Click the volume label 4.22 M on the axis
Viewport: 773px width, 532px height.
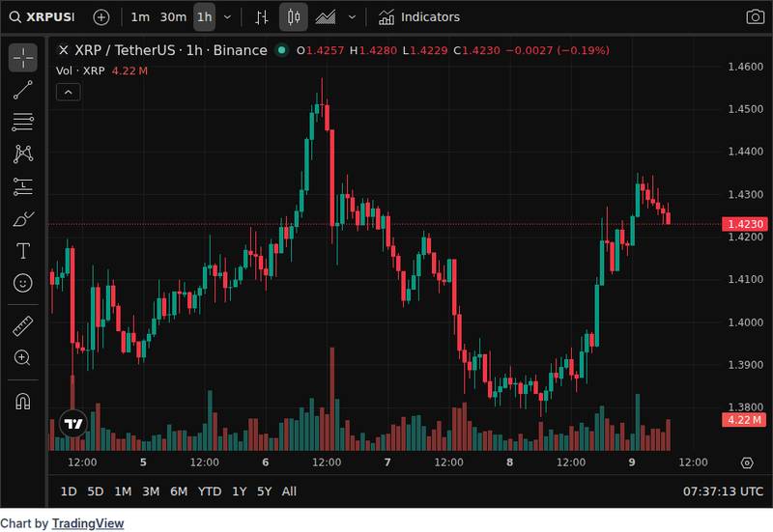(745, 420)
